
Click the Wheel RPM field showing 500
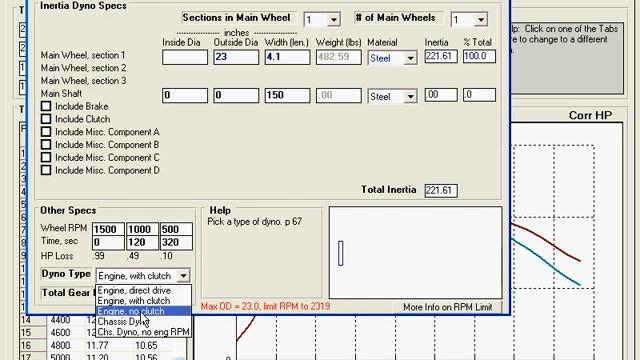(x=176, y=229)
